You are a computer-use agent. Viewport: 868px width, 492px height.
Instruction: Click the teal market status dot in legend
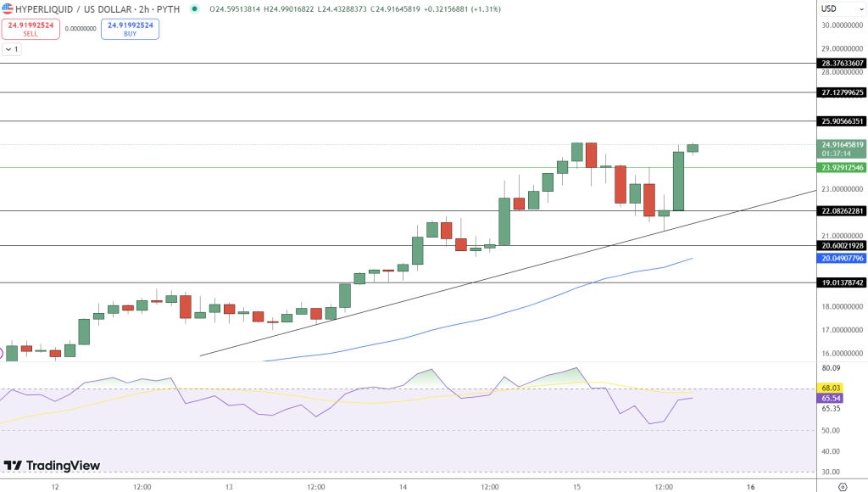(x=192, y=9)
